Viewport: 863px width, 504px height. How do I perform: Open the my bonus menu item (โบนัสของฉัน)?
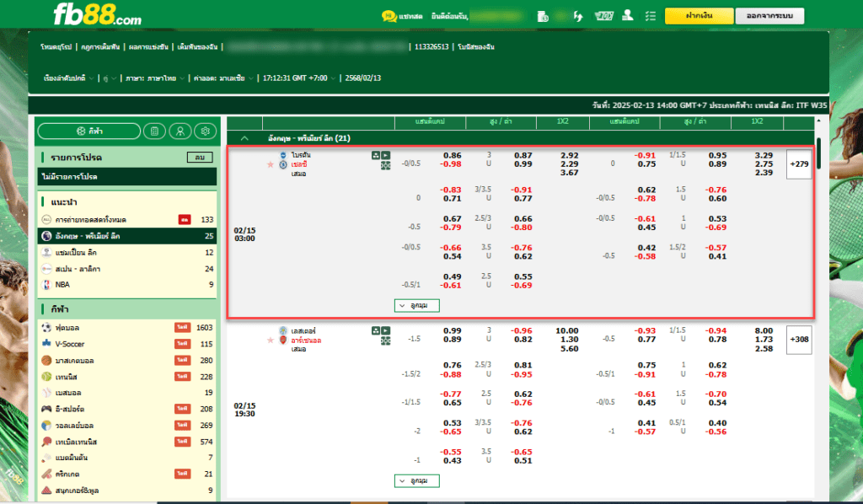(x=476, y=47)
